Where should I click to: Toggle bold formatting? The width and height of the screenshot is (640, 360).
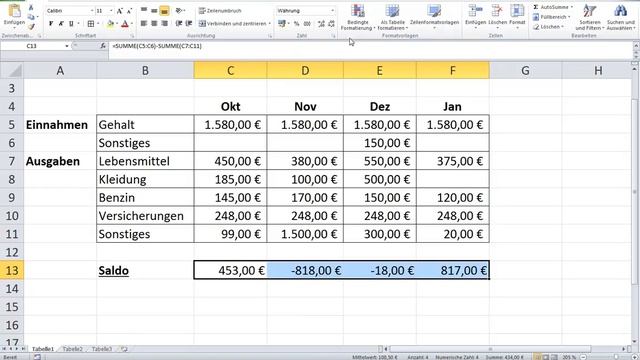(x=51, y=24)
